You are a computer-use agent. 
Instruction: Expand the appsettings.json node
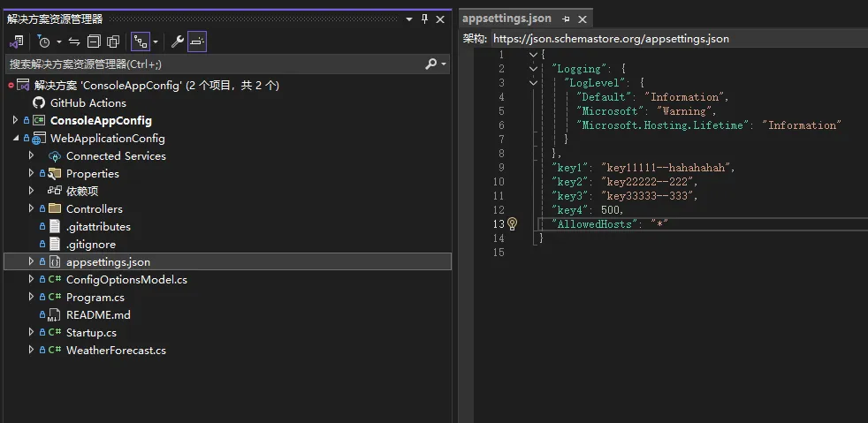point(31,262)
